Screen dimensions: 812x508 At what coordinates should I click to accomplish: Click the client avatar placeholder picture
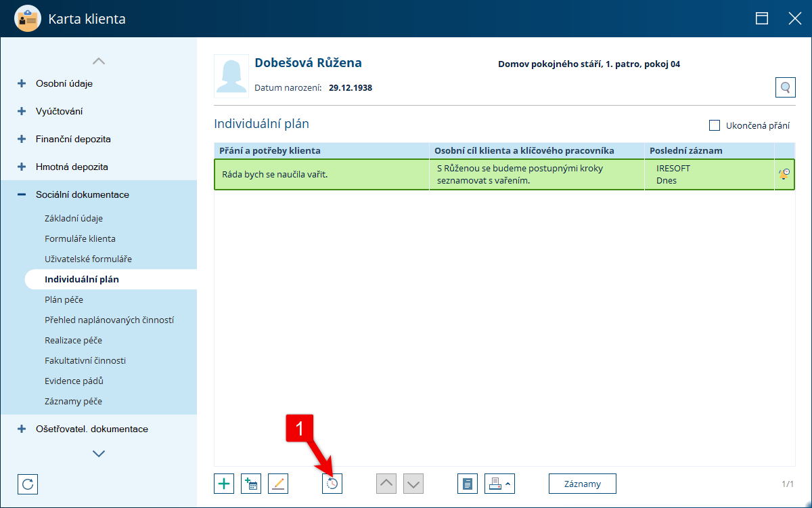click(231, 77)
